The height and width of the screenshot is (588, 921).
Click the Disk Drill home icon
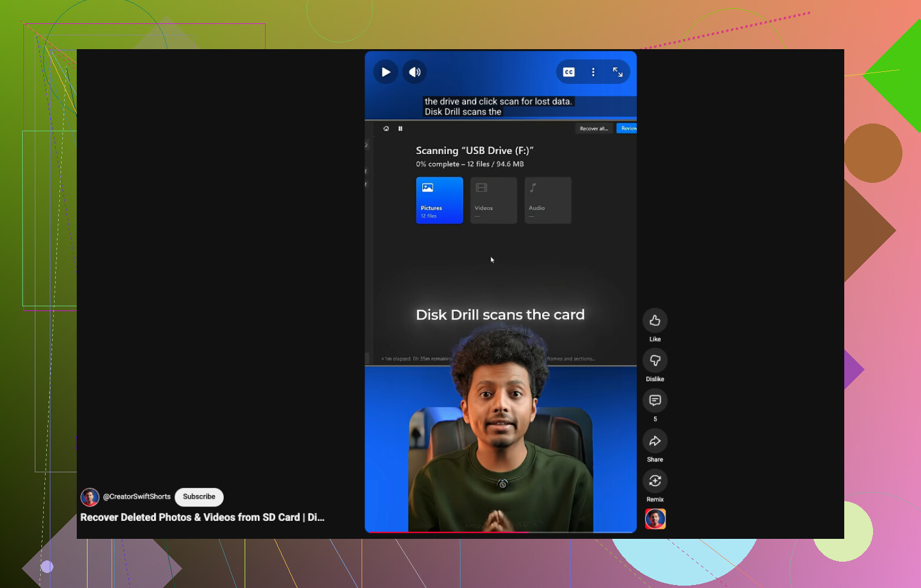pos(386,128)
